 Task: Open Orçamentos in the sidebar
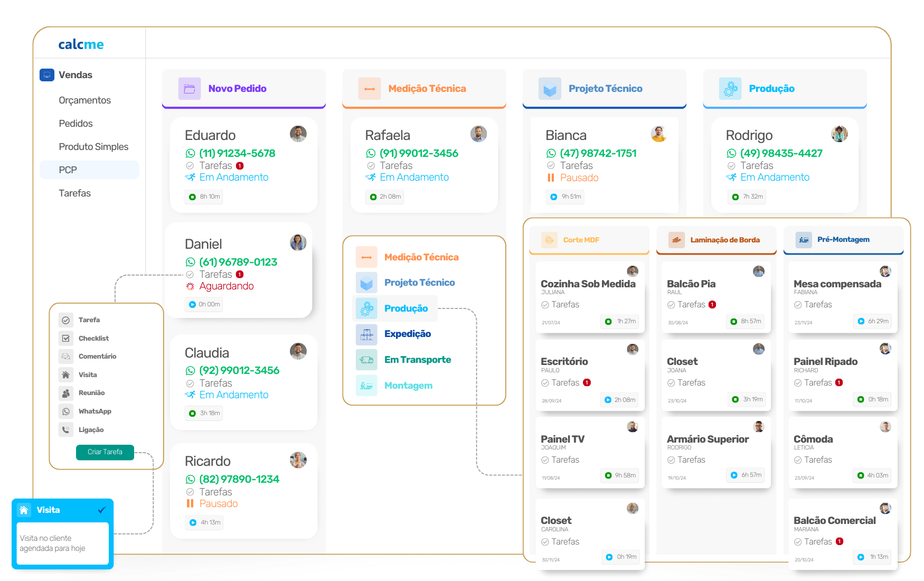click(x=84, y=100)
